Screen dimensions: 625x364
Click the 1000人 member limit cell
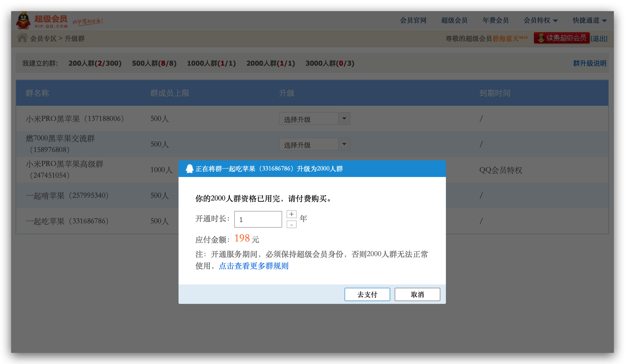[x=162, y=170]
